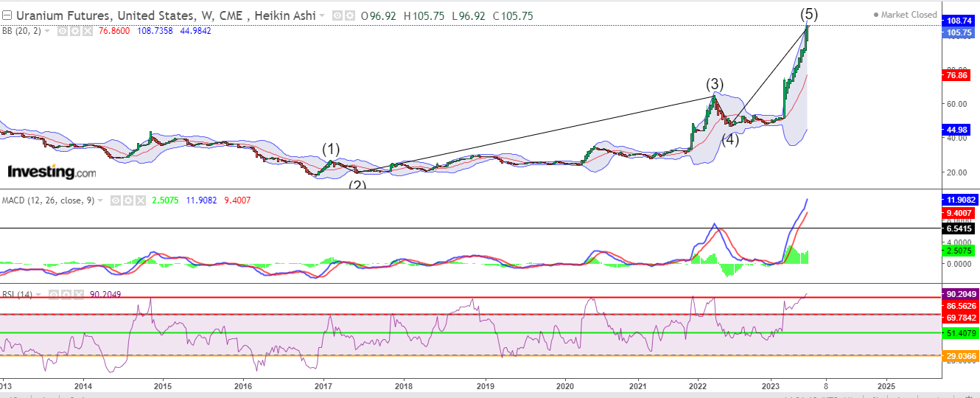Remove the RSI indicator with X
The width and height of the screenshot is (980, 398).
78,294
